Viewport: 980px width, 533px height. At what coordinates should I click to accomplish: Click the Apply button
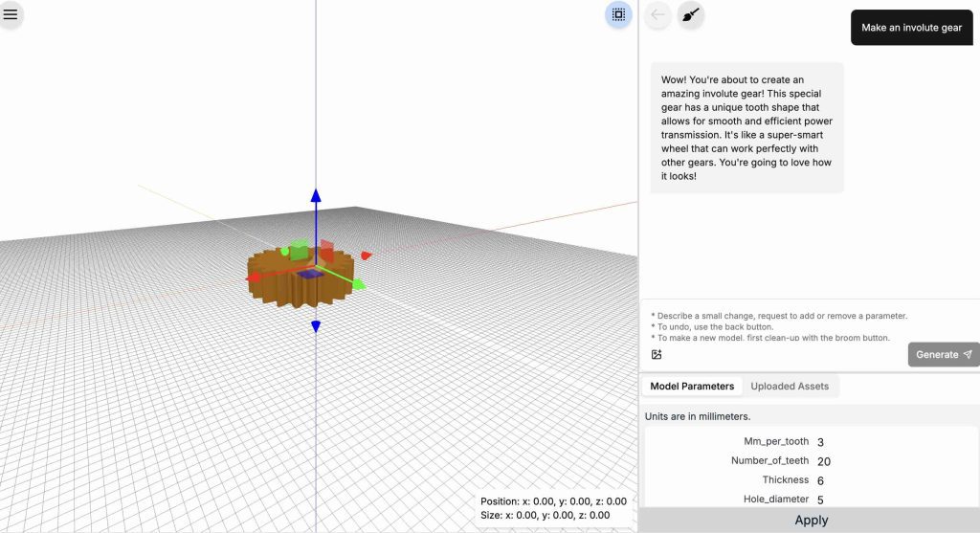pyautogui.click(x=810, y=520)
